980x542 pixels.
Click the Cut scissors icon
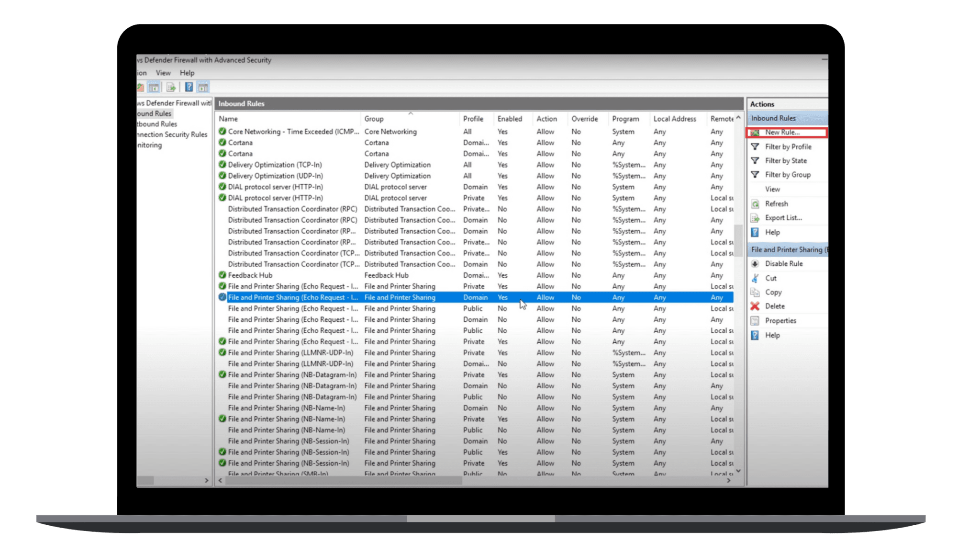point(755,278)
